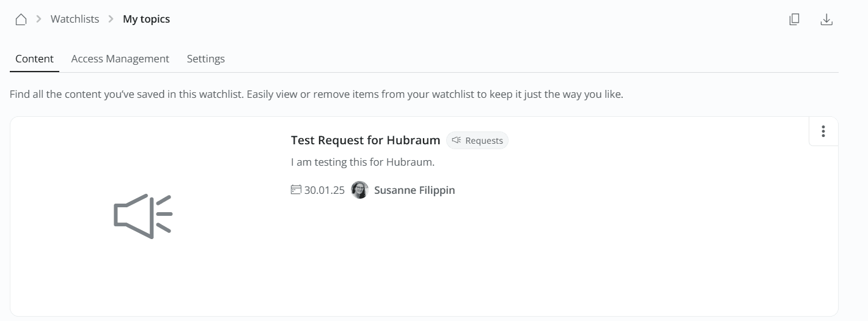Download the watchlist using download icon
Viewport: 868px width, 321px height.
[x=826, y=20]
